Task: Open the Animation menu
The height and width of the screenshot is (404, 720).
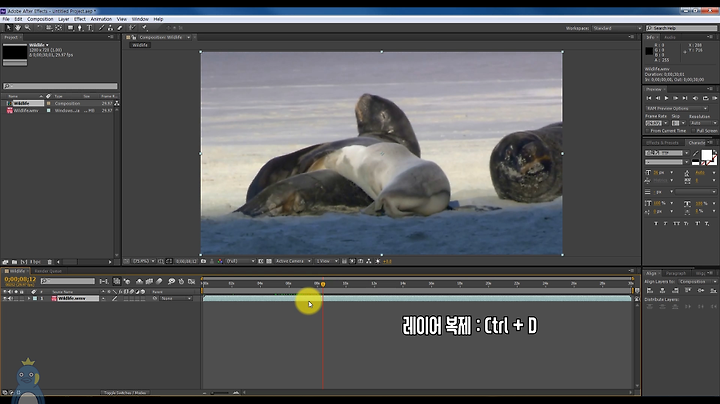Action: pos(101,19)
